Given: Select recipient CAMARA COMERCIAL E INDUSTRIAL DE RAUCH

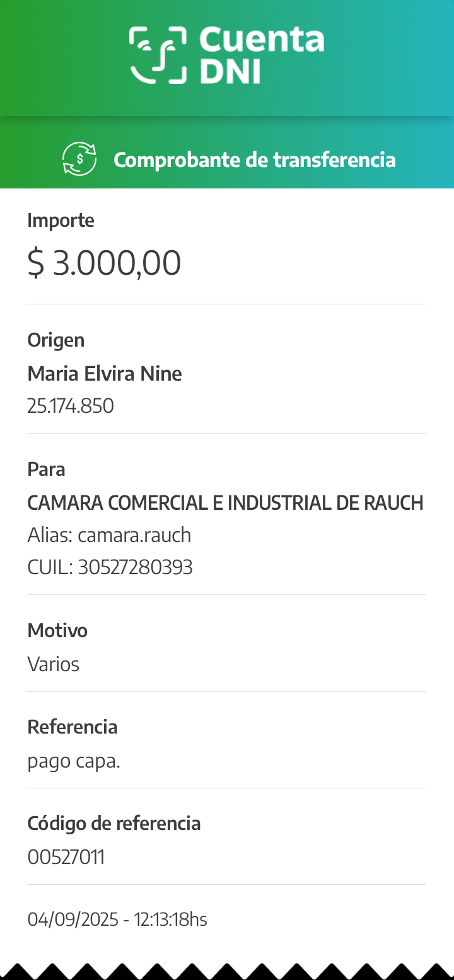Looking at the screenshot, I should pos(225,503).
